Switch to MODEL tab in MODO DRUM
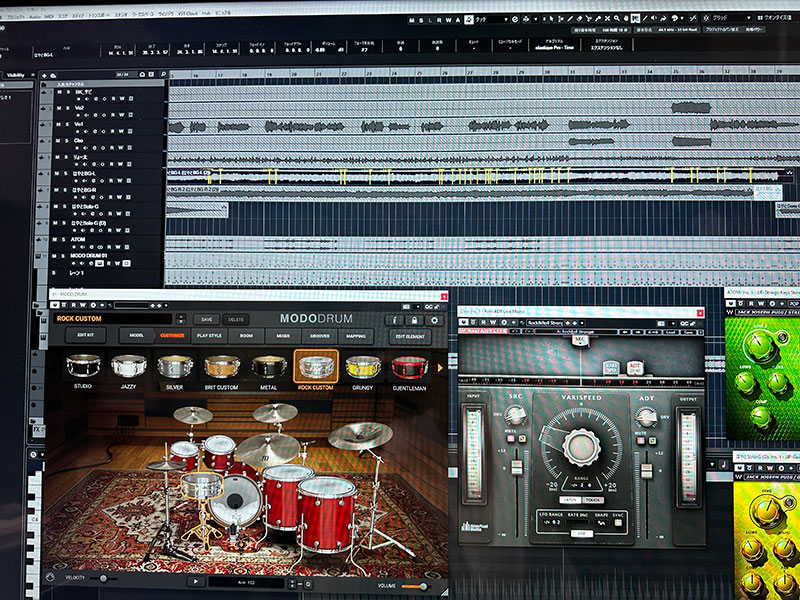Image resolution: width=800 pixels, height=600 pixels. point(136,335)
